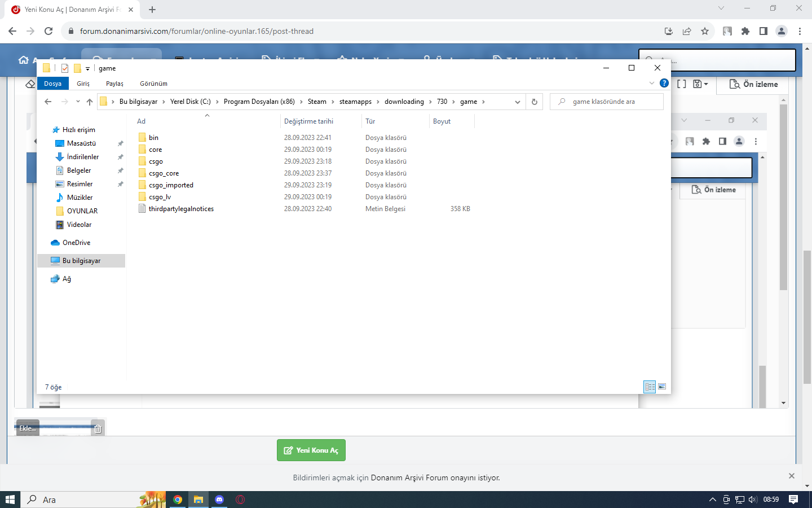Open Ağ in navigation pane

pyautogui.click(x=67, y=279)
